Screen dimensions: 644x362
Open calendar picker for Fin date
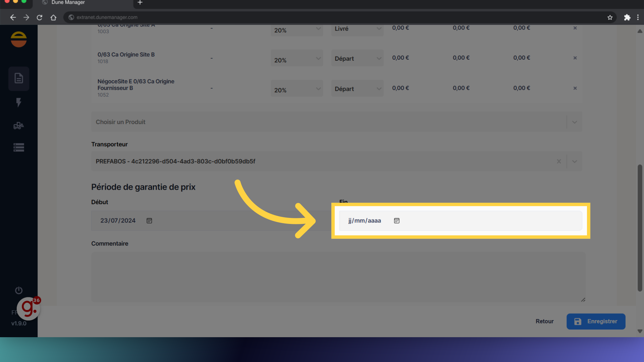point(396,221)
